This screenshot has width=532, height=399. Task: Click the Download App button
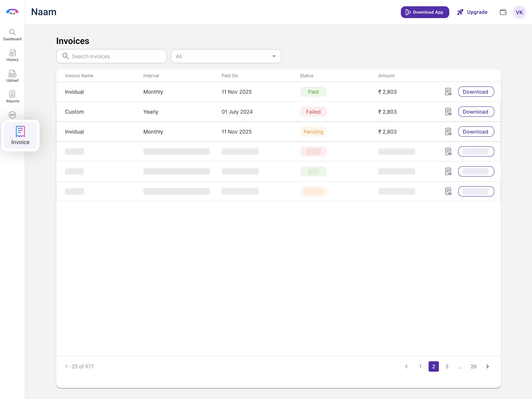pyautogui.click(x=425, y=12)
